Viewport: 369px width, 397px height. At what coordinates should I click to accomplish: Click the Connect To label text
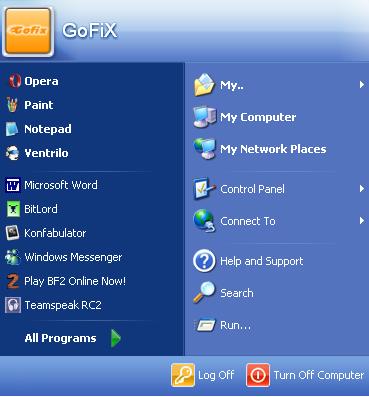coord(248,221)
